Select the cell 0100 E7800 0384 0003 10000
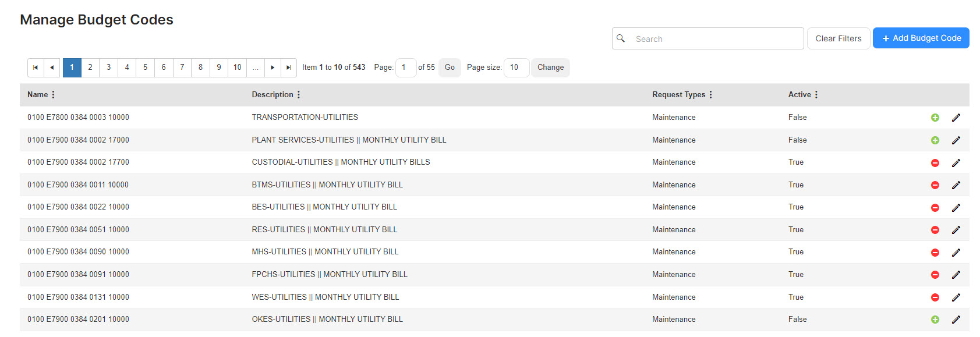Screen dimensions: 980x337 pos(78,118)
